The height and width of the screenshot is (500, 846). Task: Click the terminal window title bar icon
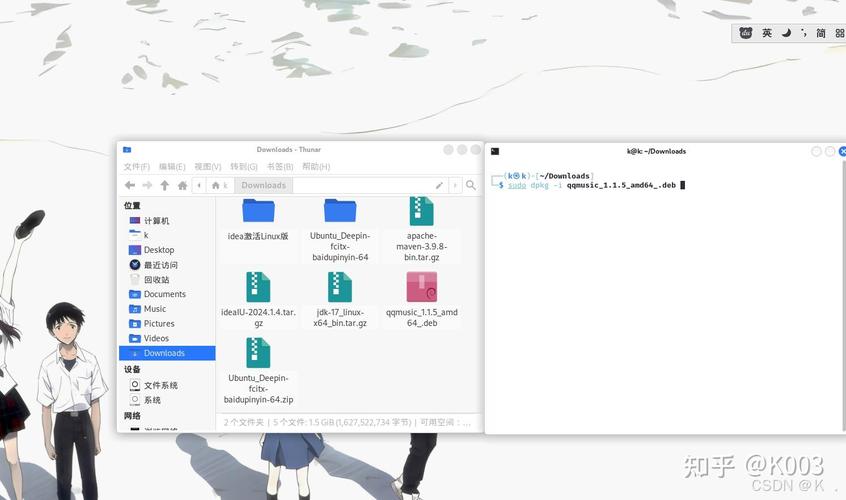coord(495,152)
